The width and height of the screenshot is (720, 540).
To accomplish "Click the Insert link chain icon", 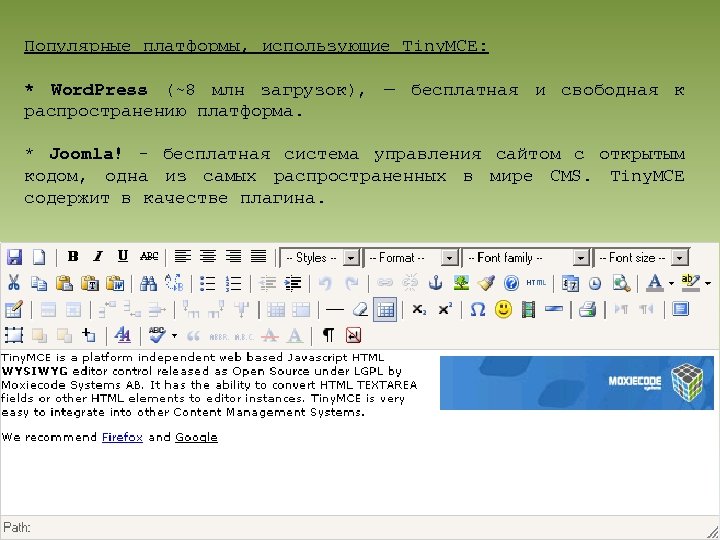I will pyautogui.click(x=384, y=283).
